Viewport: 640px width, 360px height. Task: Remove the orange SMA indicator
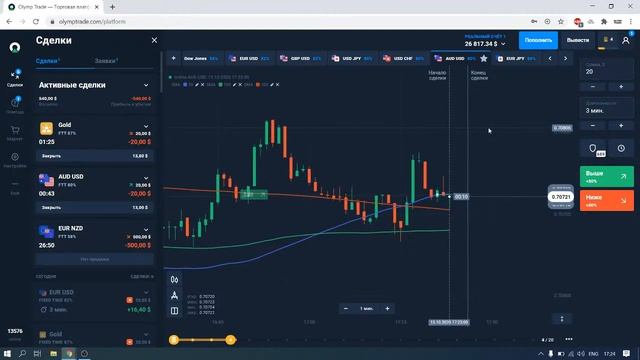coord(278,84)
